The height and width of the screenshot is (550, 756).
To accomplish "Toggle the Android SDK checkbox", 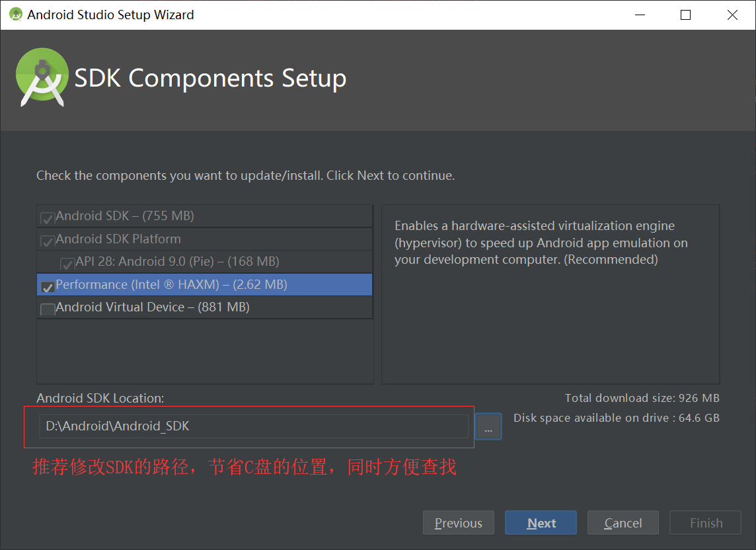I will point(48,219).
